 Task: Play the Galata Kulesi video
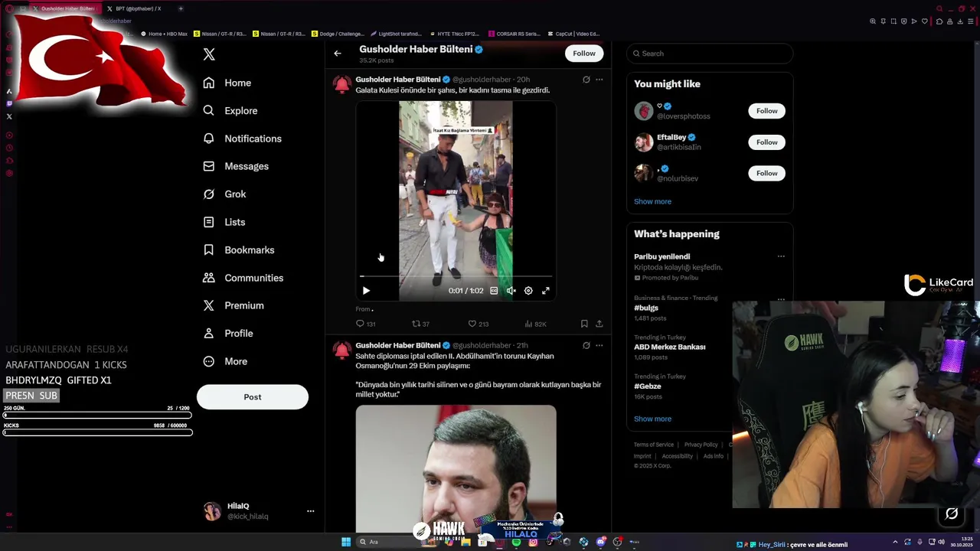tap(366, 291)
